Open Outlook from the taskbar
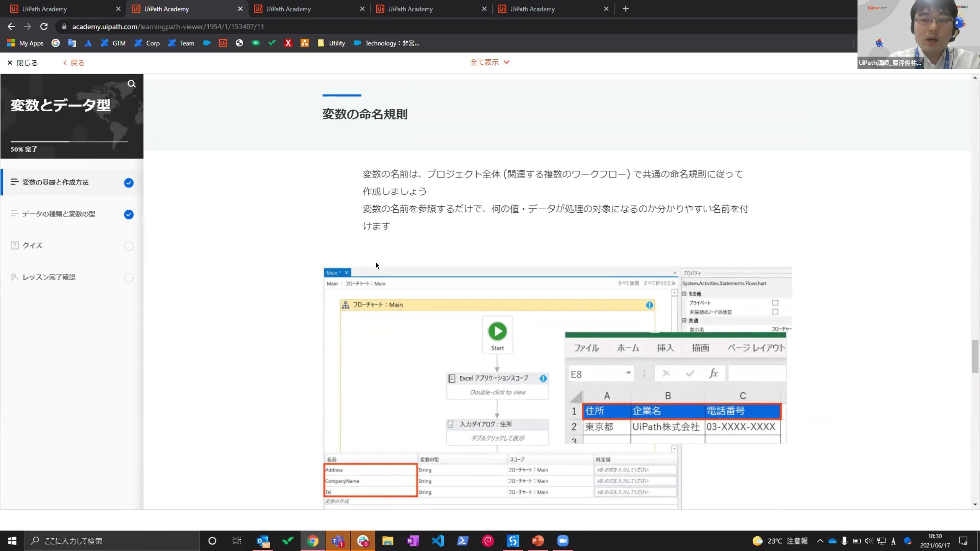 (263, 541)
